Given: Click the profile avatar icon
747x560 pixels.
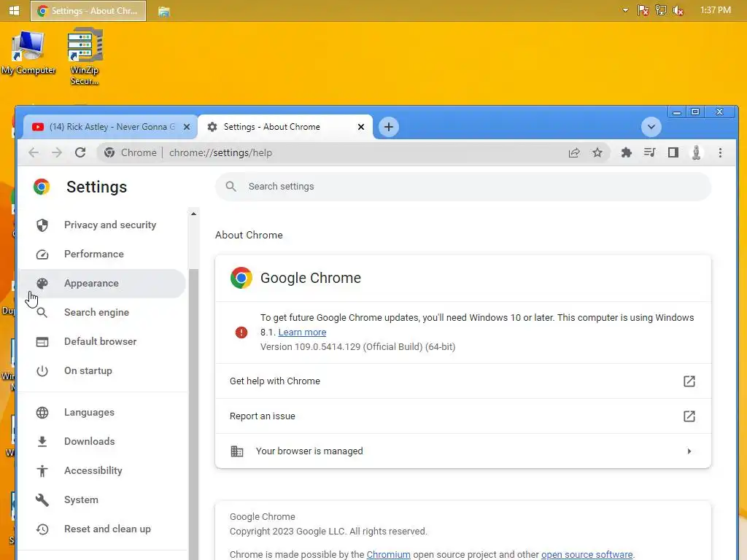Looking at the screenshot, I should coord(696,152).
